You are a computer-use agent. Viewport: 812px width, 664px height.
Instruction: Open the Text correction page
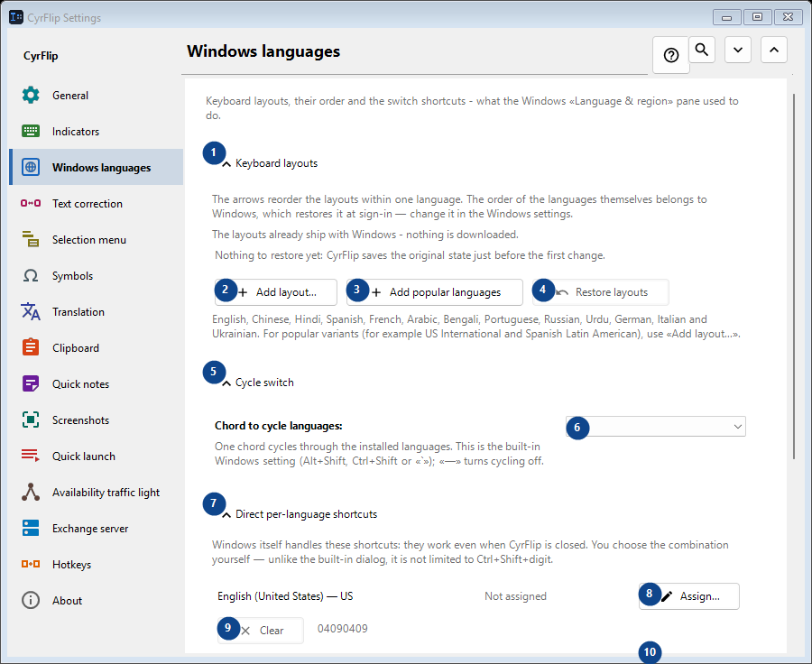pos(97,203)
